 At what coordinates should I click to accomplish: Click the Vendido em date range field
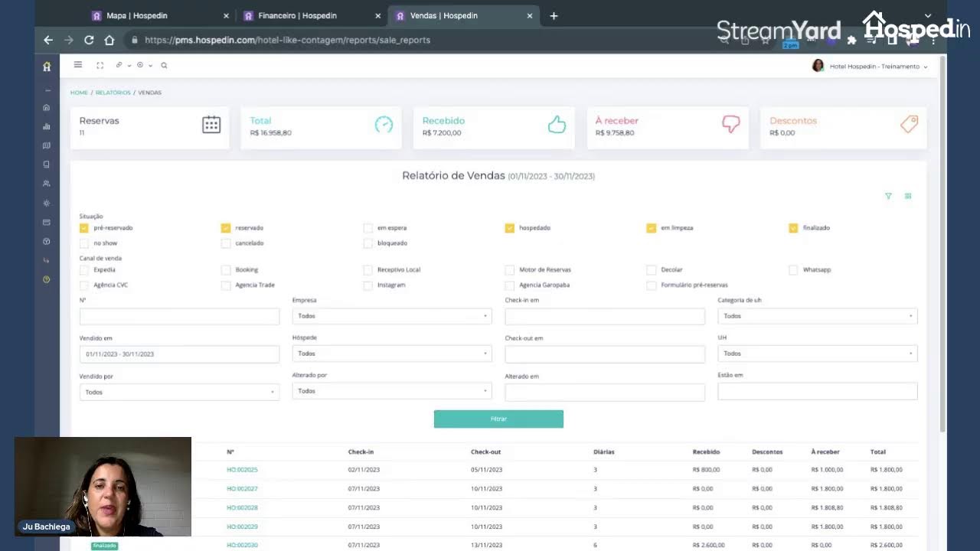point(179,354)
